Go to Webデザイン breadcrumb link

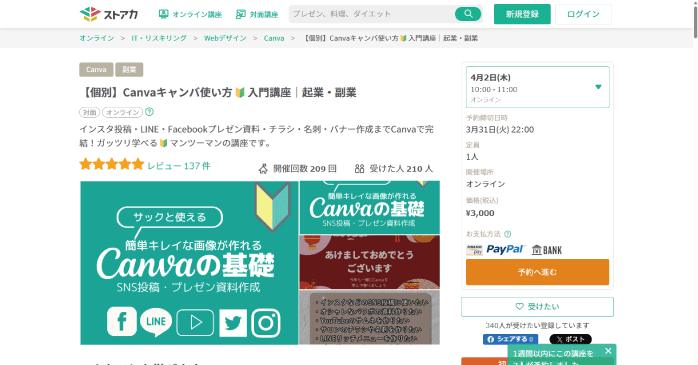coord(225,38)
